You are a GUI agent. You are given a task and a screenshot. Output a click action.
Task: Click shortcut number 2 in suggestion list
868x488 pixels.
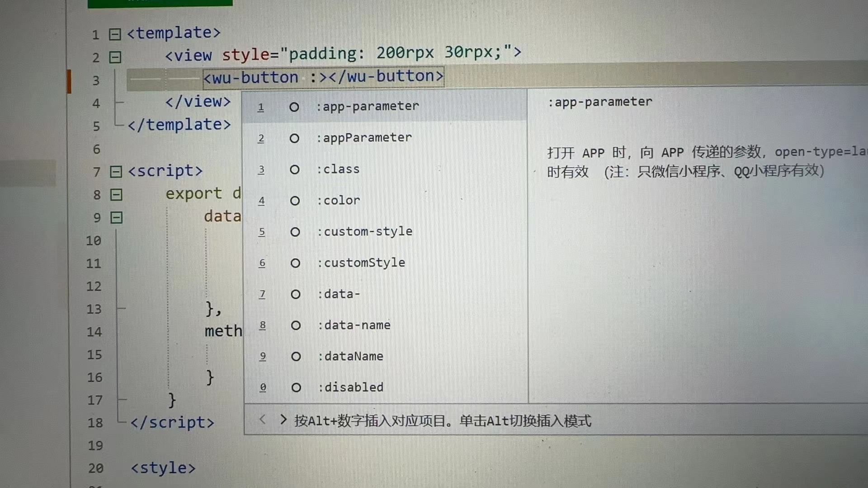pyautogui.click(x=261, y=139)
